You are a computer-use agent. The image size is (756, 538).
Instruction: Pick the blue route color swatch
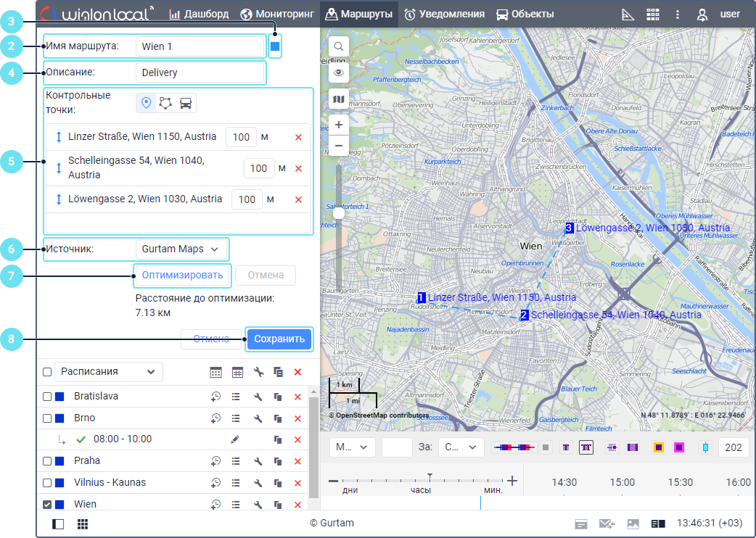coord(275,46)
